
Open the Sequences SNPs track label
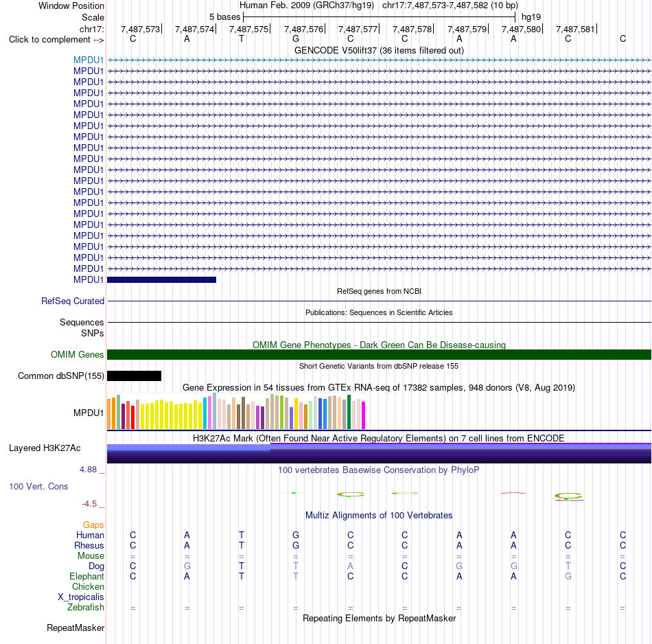point(82,327)
